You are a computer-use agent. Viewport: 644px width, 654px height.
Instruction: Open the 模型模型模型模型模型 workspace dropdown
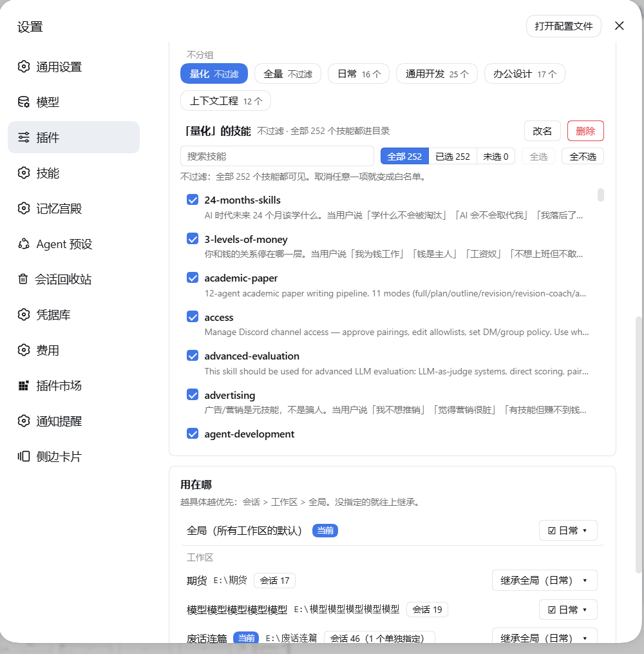pyautogui.click(x=568, y=610)
